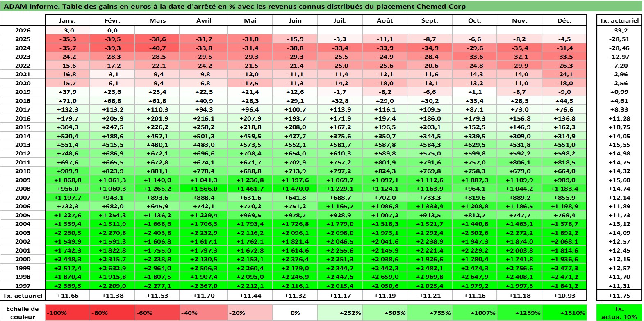Click the 2006 September value '+1 333,4'

pos(430,206)
